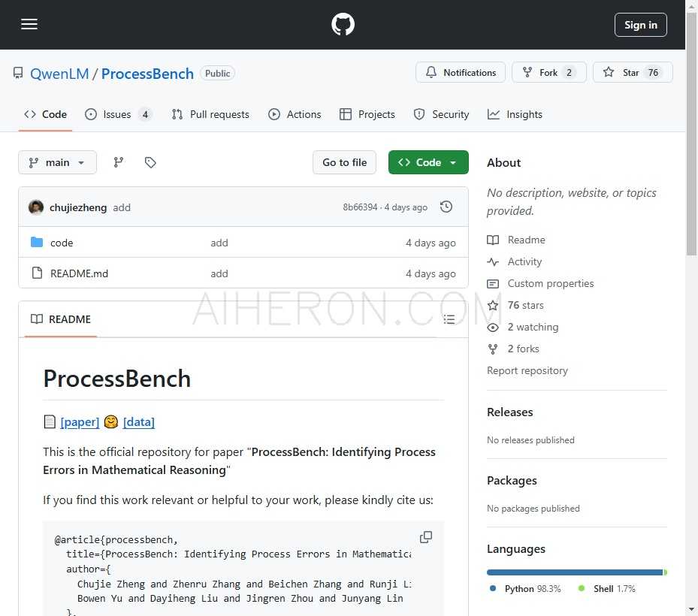Click the Go to file button

345,162
